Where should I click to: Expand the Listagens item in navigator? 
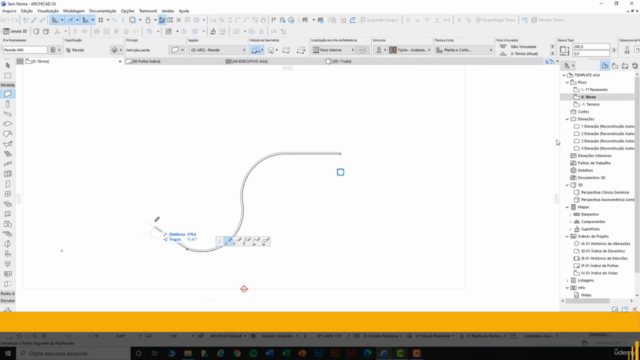(x=567, y=281)
